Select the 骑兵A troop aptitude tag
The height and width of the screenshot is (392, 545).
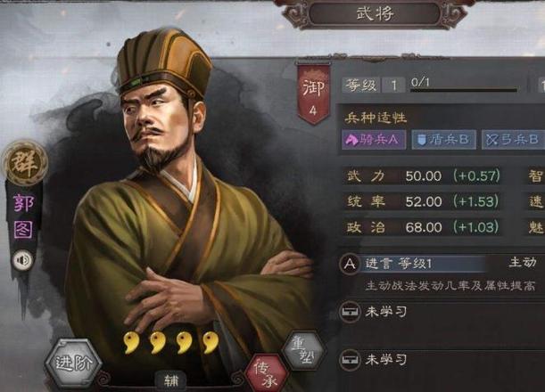(x=374, y=140)
